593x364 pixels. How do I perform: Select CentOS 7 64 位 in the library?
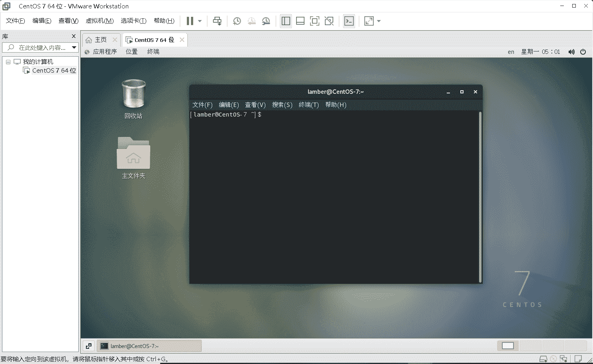point(54,71)
